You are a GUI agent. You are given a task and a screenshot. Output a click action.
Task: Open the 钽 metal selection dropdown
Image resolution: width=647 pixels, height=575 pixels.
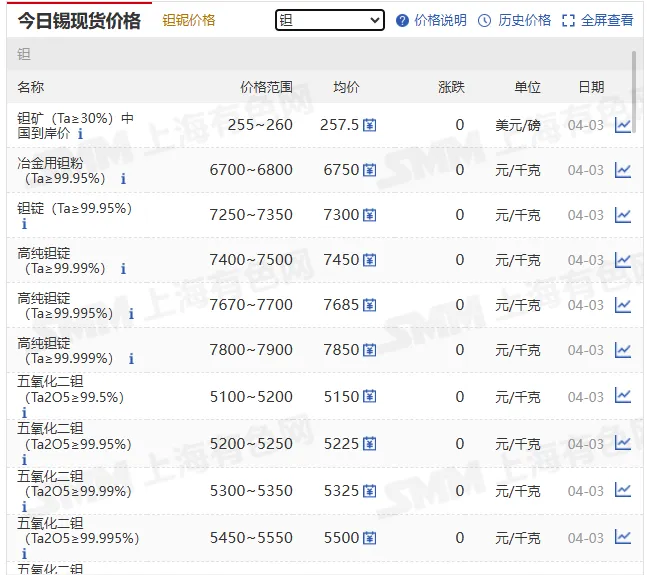coord(330,20)
